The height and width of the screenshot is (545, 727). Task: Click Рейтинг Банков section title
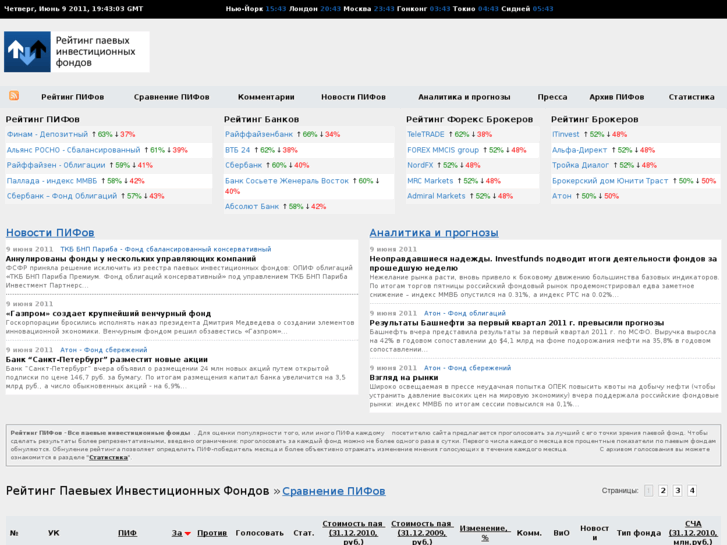point(261,119)
